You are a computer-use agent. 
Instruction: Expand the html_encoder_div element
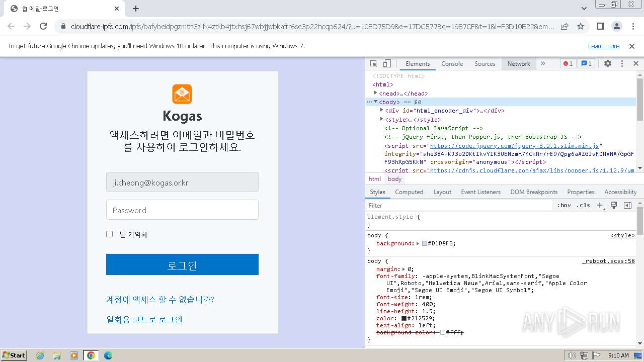[x=381, y=110]
